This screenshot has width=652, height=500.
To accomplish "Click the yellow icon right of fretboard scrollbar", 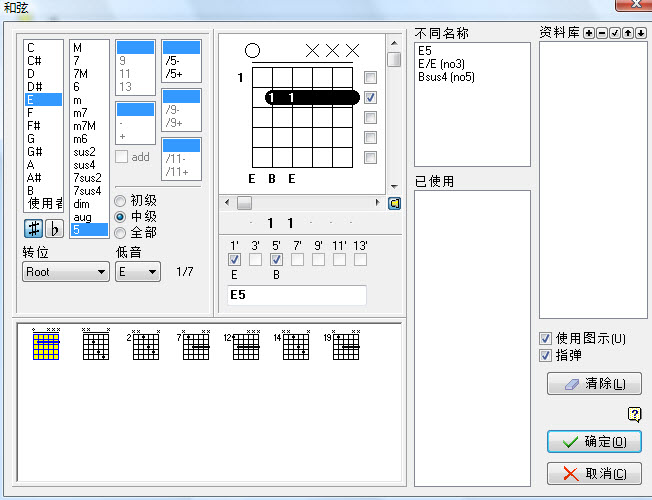I will point(395,203).
